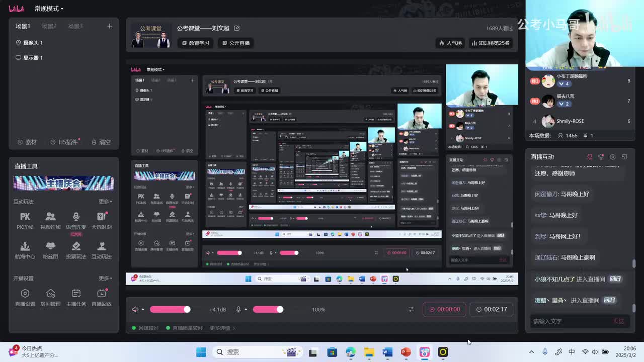The width and height of the screenshot is (644, 362).
Task: Click the 素材 button
Action: point(27,142)
